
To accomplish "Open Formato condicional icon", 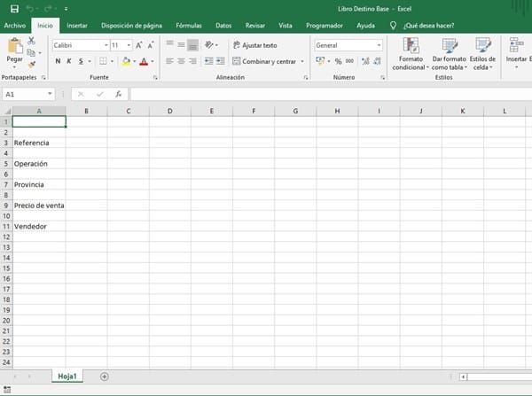I will [x=411, y=52].
